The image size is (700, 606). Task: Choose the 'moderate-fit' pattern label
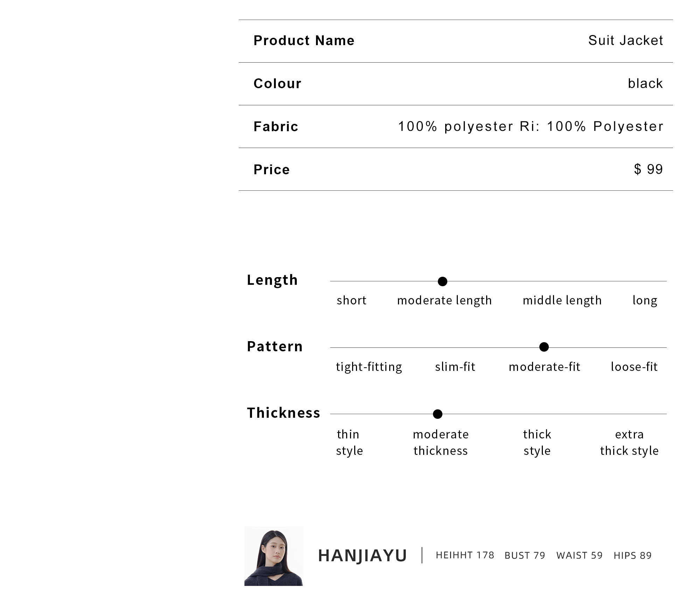tap(545, 367)
